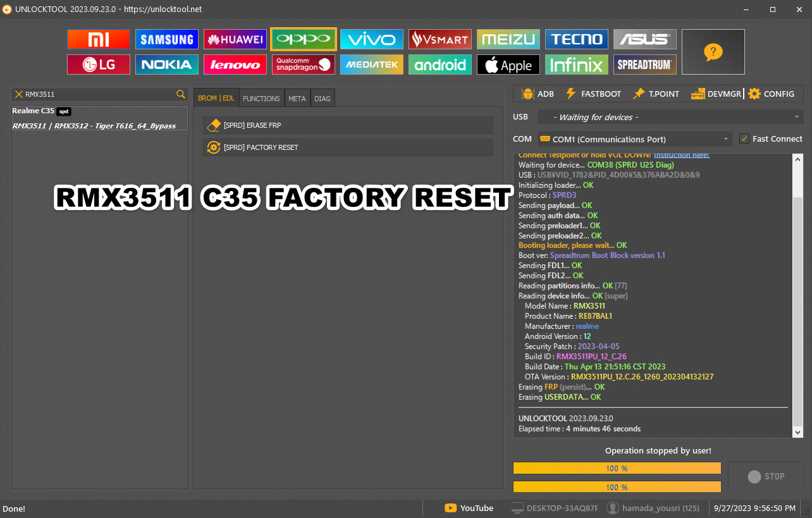Run [SPRD] ERASE FRP
Screen dimensions: 812x518
pyautogui.click(x=348, y=125)
